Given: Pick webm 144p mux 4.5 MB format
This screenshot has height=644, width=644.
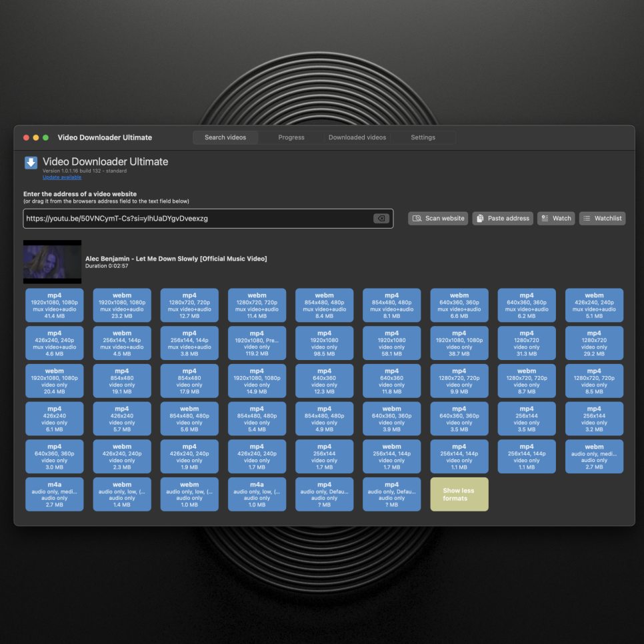Looking at the screenshot, I should (x=122, y=343).
